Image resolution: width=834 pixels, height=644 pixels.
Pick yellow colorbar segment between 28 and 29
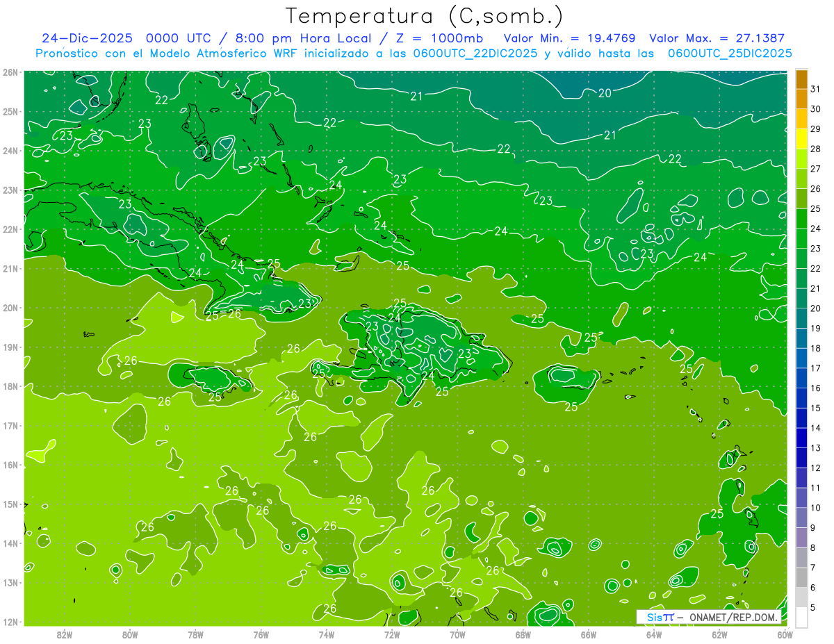[802, 139]
